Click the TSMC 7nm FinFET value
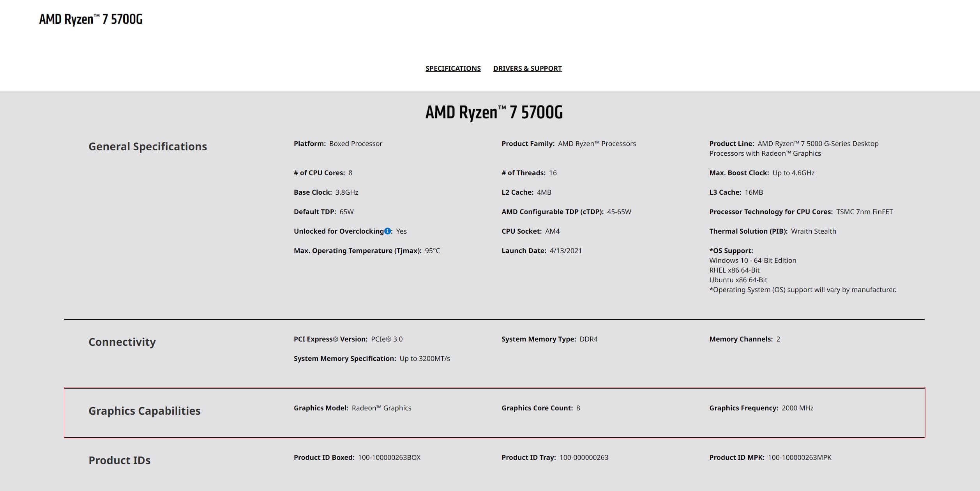This screenshot has width=980, height=491. (x=864, y=212)
